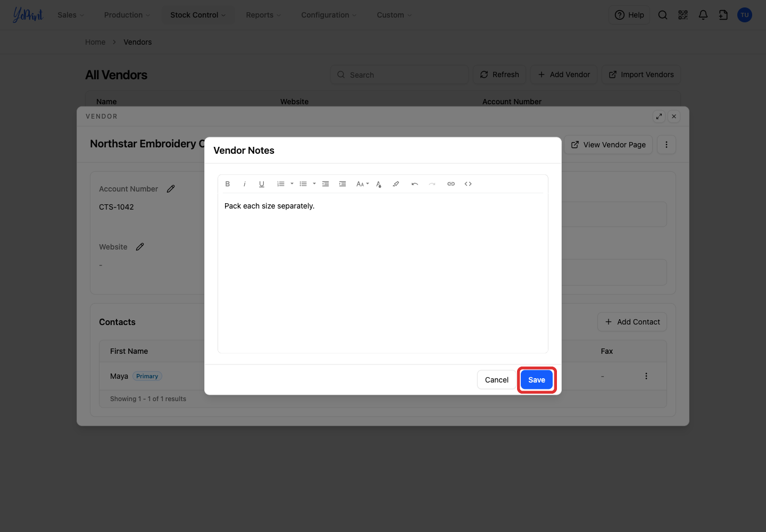This screenshot has height=532, width=766.
Task: Open the numbered list style dropdown arrow
Action: 292,184
